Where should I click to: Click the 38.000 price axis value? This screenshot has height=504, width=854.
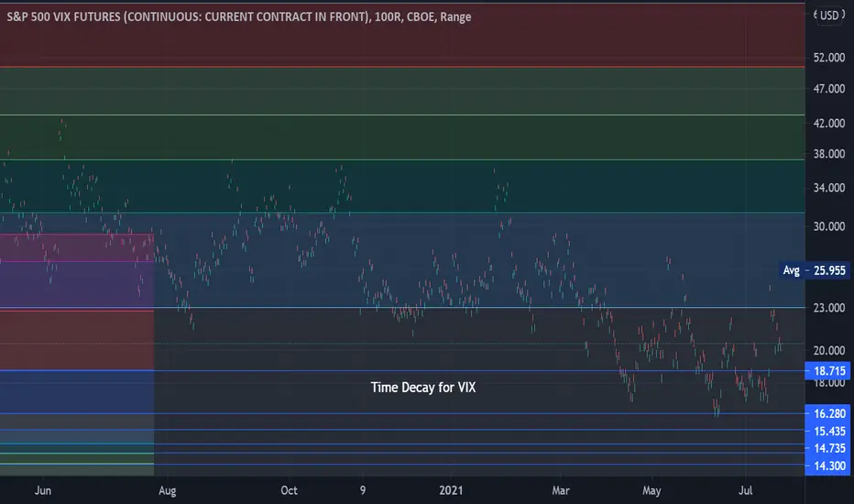(829, 154)
